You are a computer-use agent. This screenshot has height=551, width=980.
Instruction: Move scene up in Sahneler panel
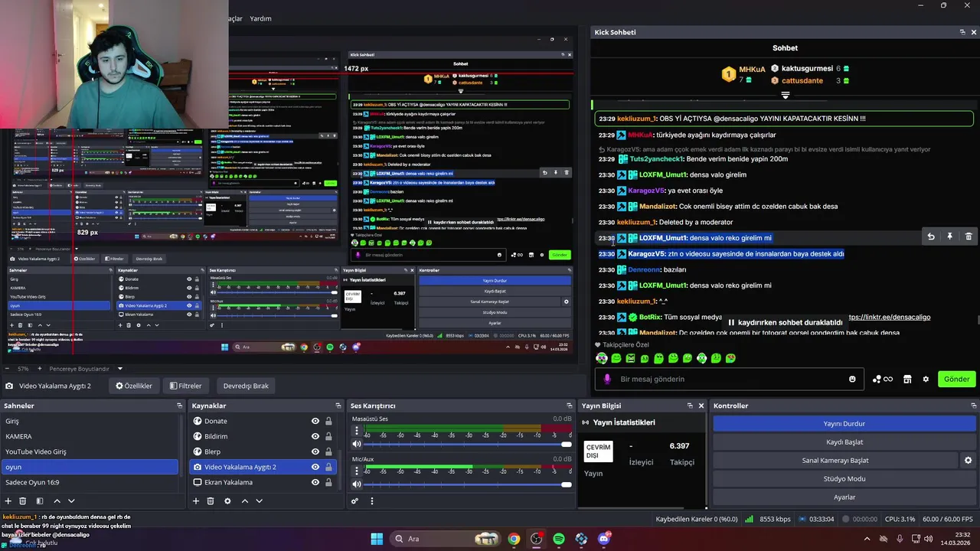[x=57, y=501]
